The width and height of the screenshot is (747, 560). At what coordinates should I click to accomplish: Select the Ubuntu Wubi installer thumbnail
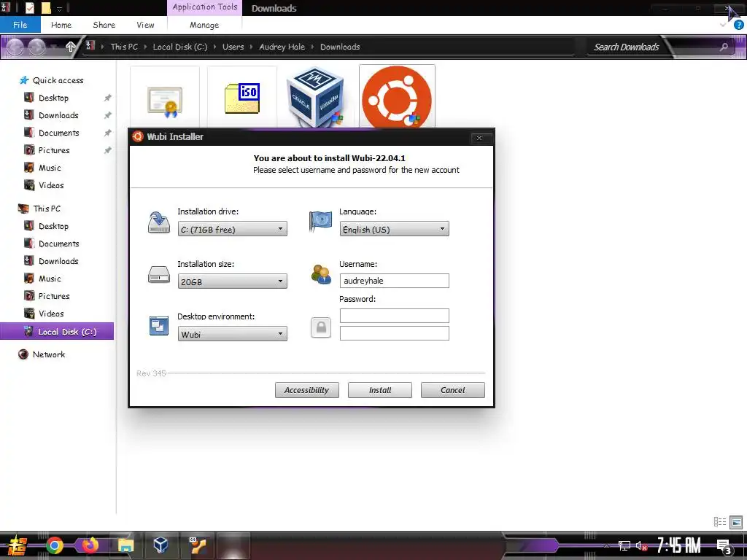click(397, 97)
